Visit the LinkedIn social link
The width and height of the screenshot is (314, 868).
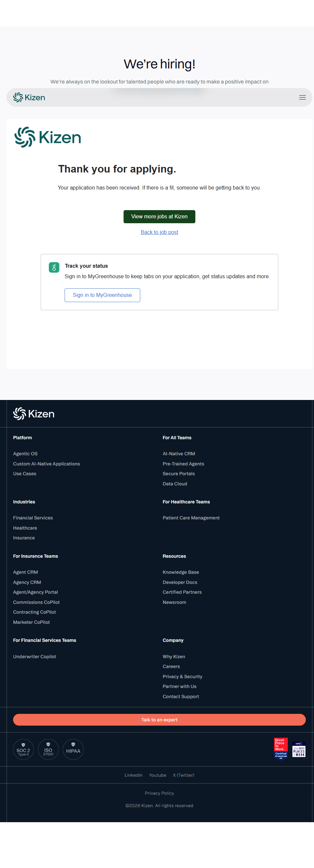click(x=133, y=775)
